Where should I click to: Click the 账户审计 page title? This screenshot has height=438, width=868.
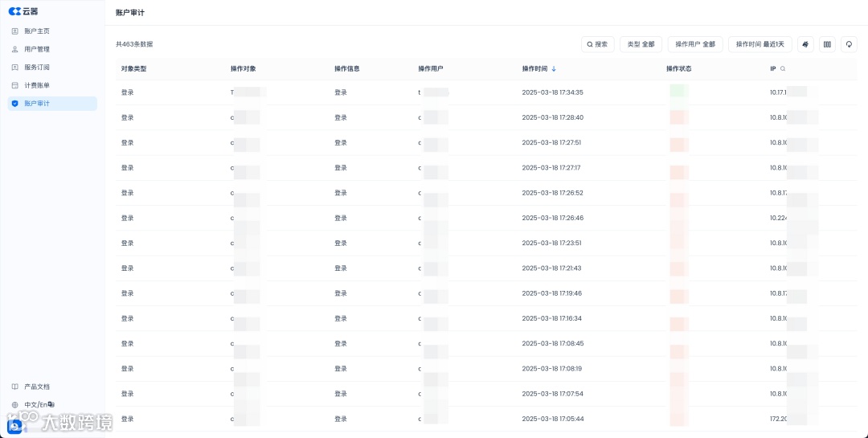[130, 12]
